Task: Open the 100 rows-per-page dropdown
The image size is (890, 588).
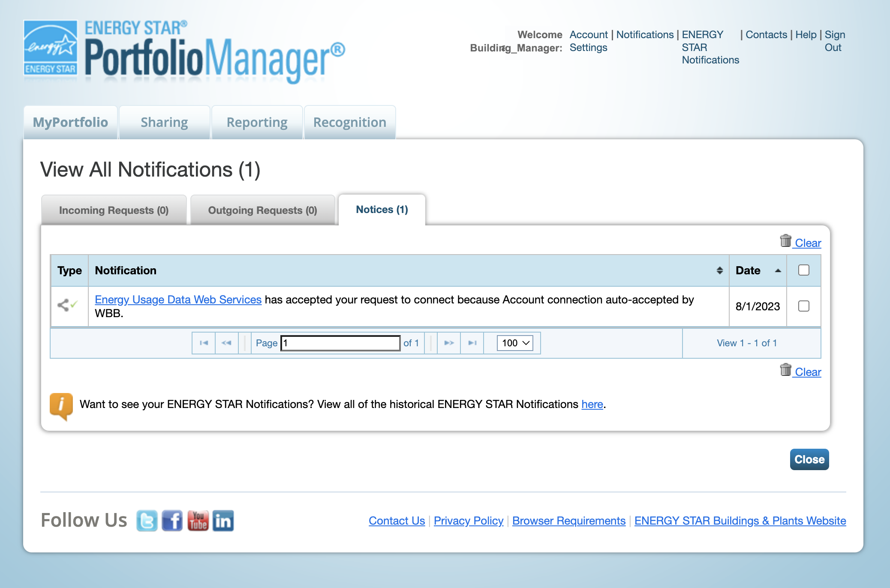Action: point(515,343)
